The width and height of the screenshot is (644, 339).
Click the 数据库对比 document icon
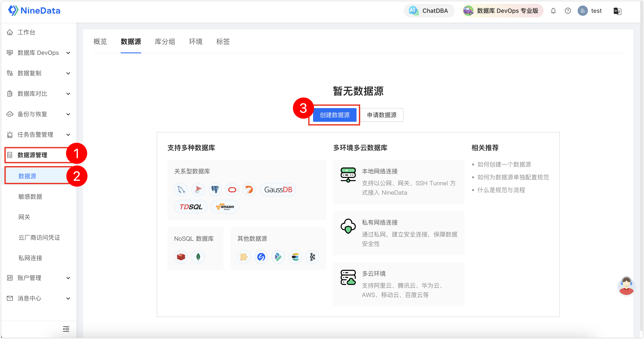click(x=10, y=94)
